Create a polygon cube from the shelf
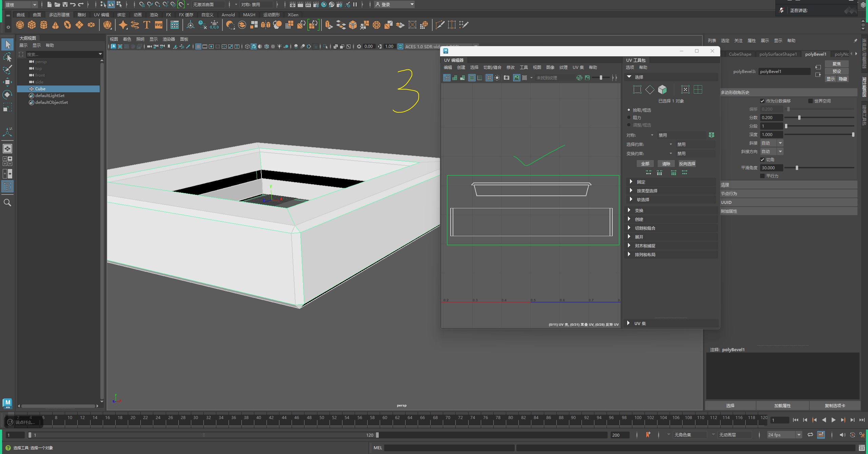Screen dimensions: 868x454 click(x=32, y=25)
